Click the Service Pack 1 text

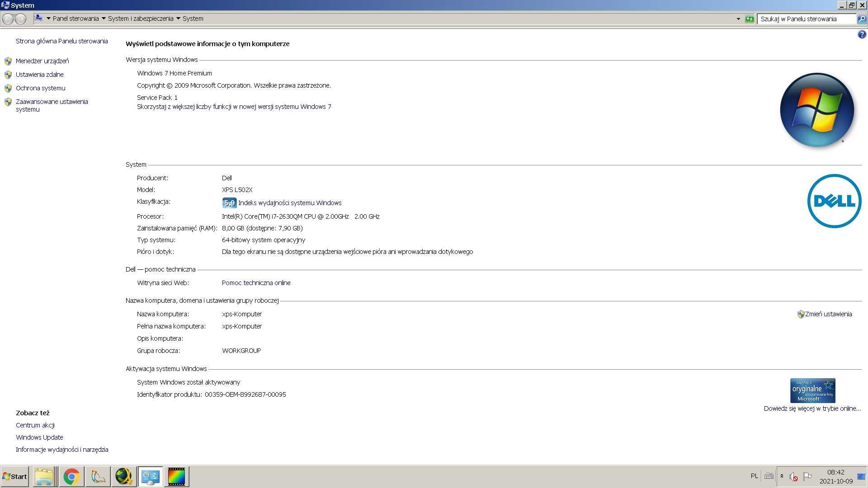(x=157, y=98)
